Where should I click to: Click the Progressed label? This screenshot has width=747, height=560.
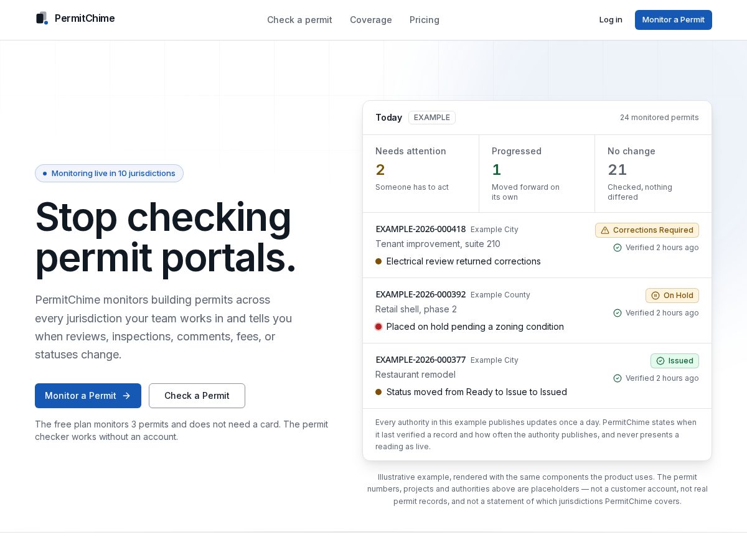[517, 151]
